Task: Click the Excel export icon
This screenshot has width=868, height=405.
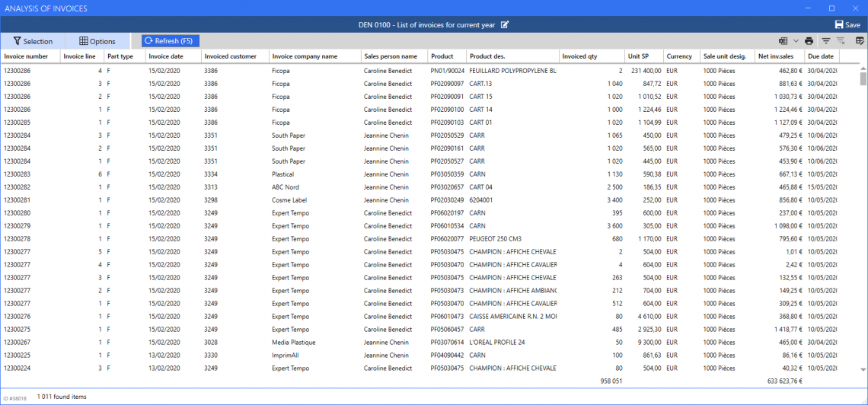Action: [783, 41]
